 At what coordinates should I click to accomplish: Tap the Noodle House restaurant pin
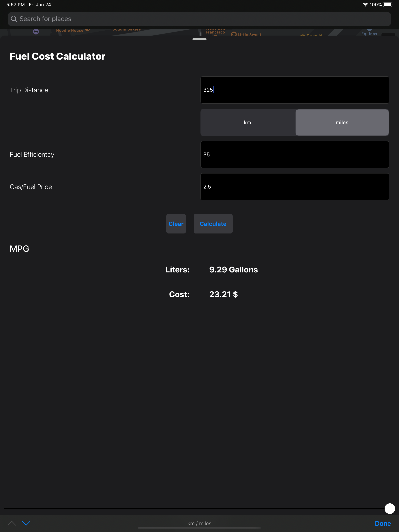click(x=87, y=30)
